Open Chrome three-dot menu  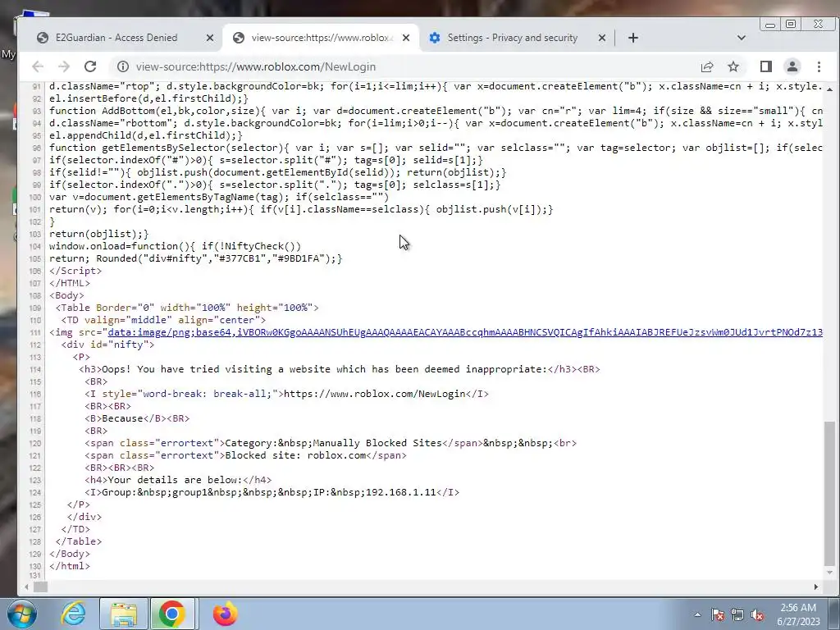(x=819, y=66)
